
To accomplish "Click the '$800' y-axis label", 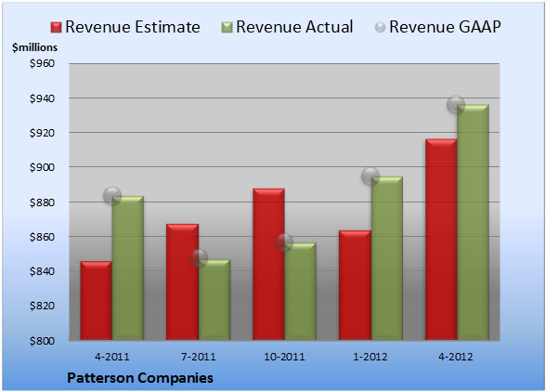I will [x=42, y=341].
